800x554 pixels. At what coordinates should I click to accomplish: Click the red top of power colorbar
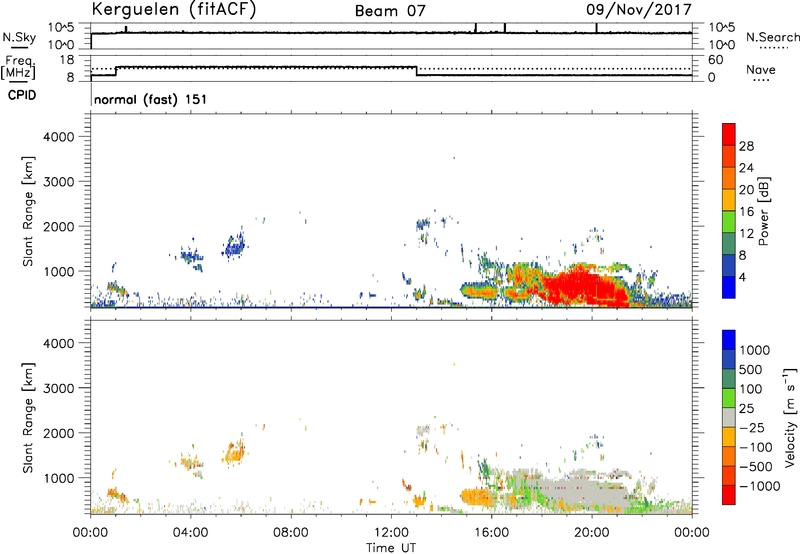[729, 134]
